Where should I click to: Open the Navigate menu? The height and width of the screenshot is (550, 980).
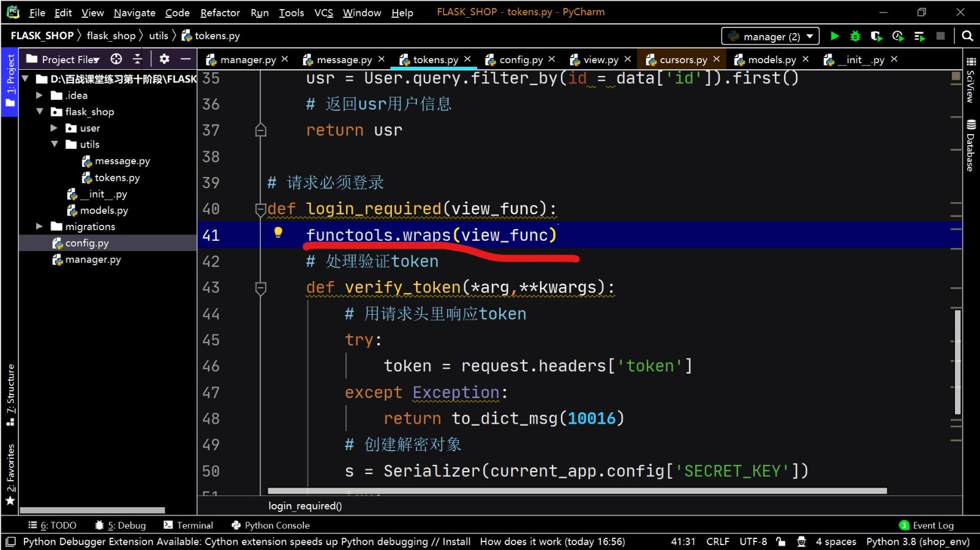pos(134,12)
